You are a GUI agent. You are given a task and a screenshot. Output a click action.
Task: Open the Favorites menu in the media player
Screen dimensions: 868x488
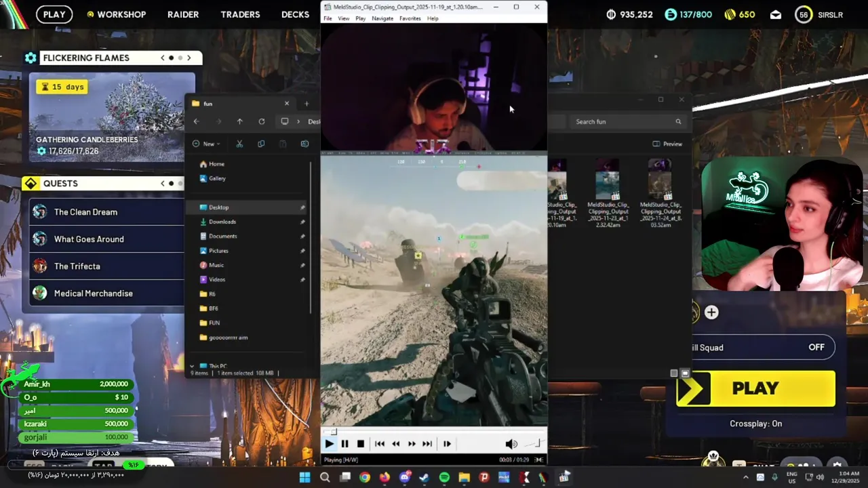(410, 18)
